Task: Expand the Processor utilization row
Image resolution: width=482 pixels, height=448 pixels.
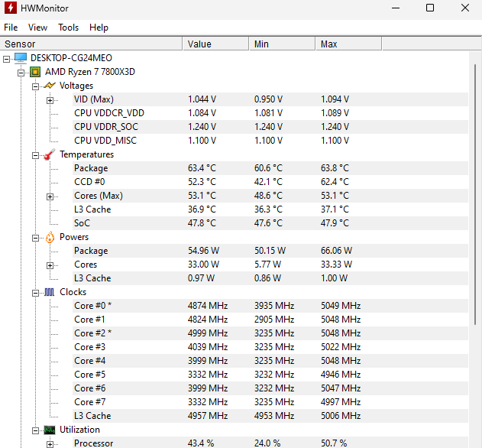Action: 50,444
